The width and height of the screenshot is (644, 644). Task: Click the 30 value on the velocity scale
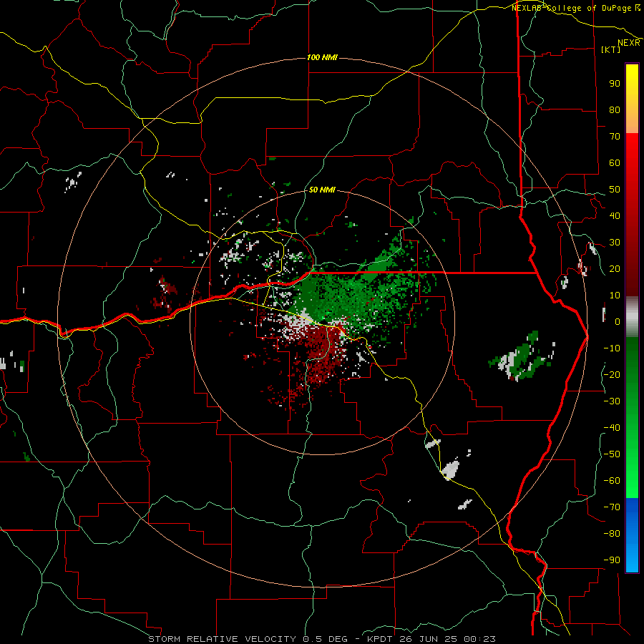pos(615,243)
